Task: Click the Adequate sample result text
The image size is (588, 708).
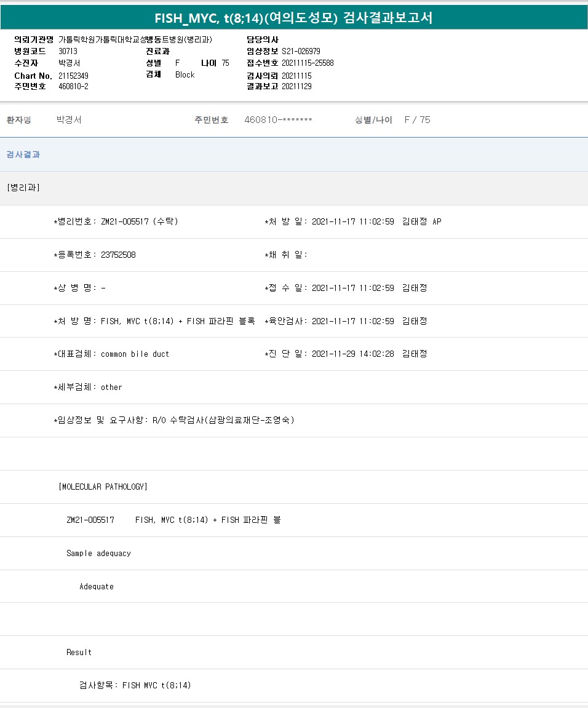Action: pos(97,586)
